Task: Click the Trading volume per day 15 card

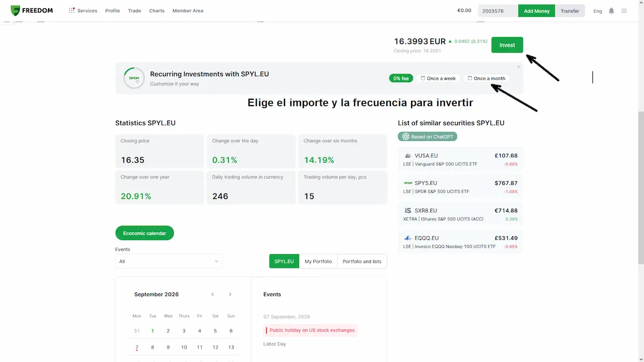Action: 342,187
